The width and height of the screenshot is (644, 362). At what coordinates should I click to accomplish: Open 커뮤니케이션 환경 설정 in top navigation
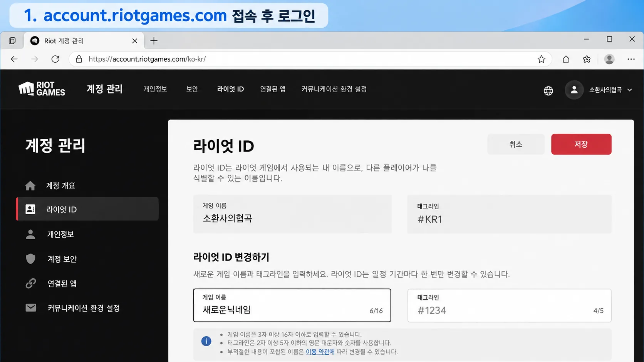(334, 89)
